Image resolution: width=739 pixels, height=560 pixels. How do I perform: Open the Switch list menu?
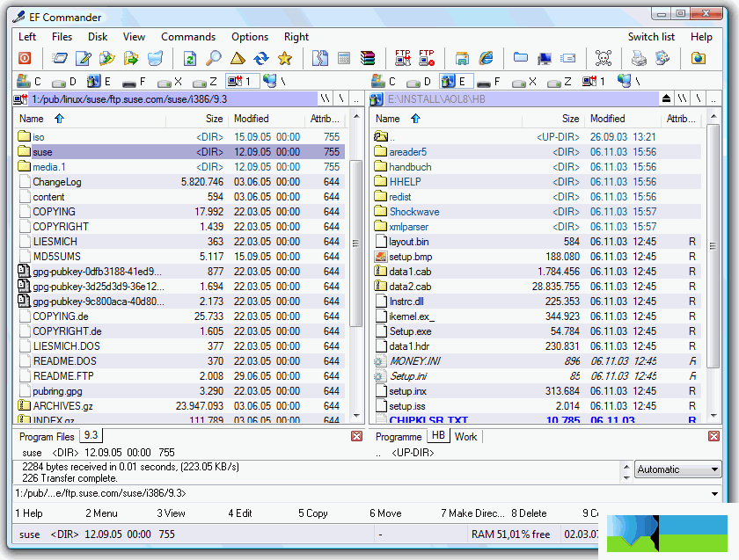pyautogui.click(x=651, y=37)
